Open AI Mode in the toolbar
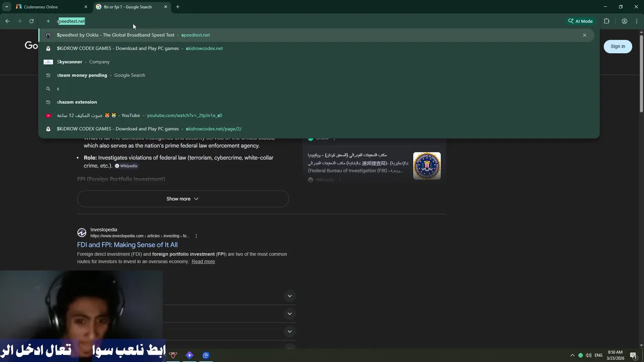The width and height of the screenshot is (644, 362). coord(581,21)
